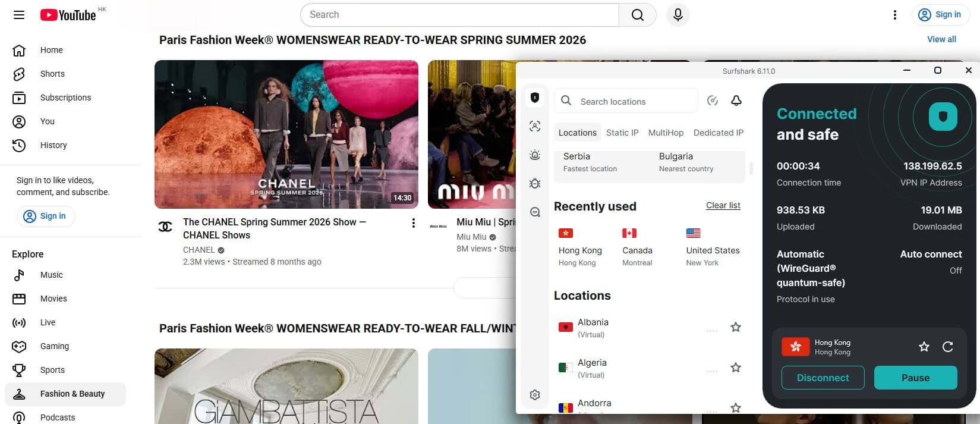
Task: Open Surfshark Antivirus bug icon
Action: click(x=535, y=183)
